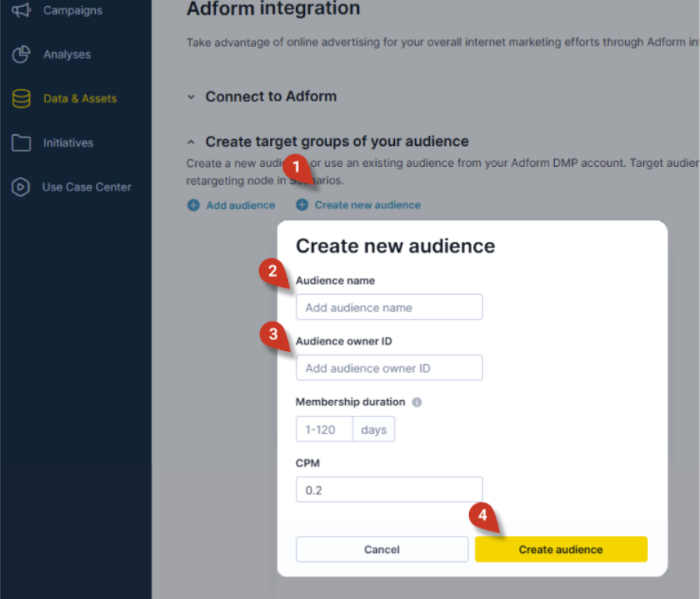The height and width of the screenshot is (599, 700).
Task: Click the plus icon beside Create new audience
Action: [x=302, y=204]
